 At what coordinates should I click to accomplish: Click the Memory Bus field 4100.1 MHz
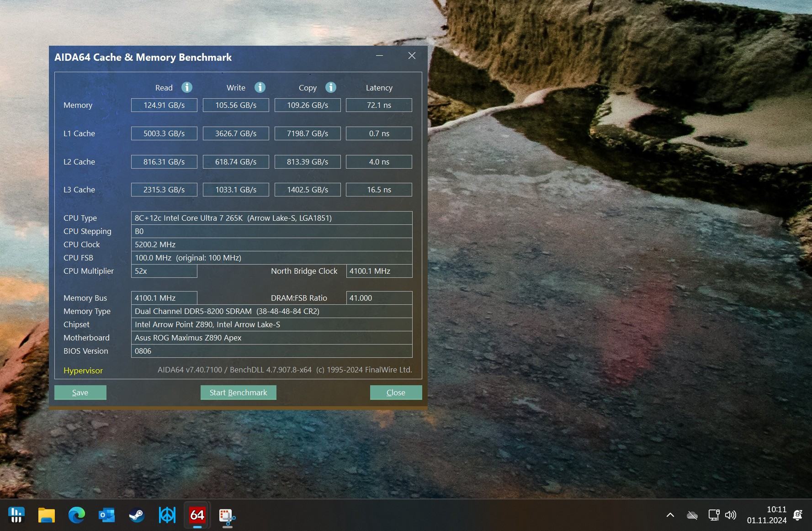pyautogui.click(x=164, y=298)
